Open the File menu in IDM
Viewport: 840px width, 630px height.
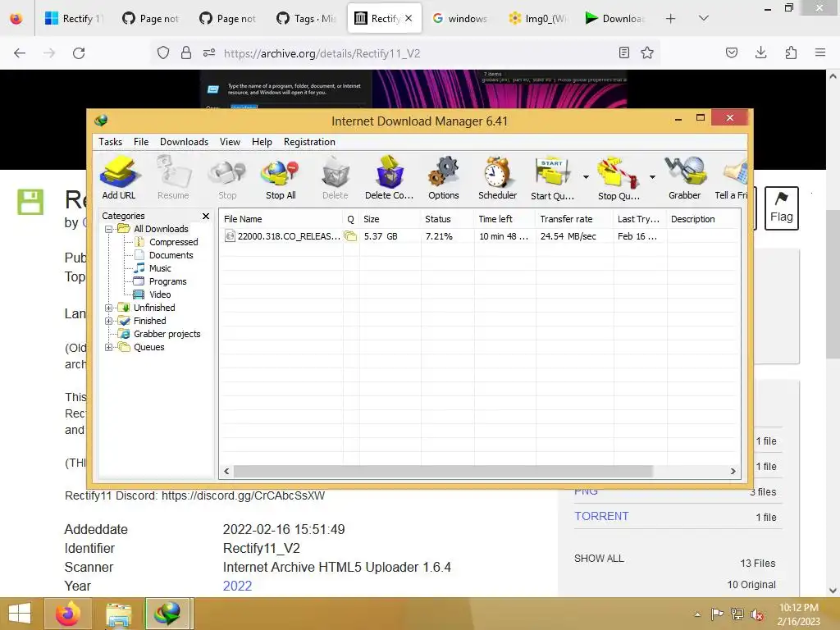[x=141, y=142]
